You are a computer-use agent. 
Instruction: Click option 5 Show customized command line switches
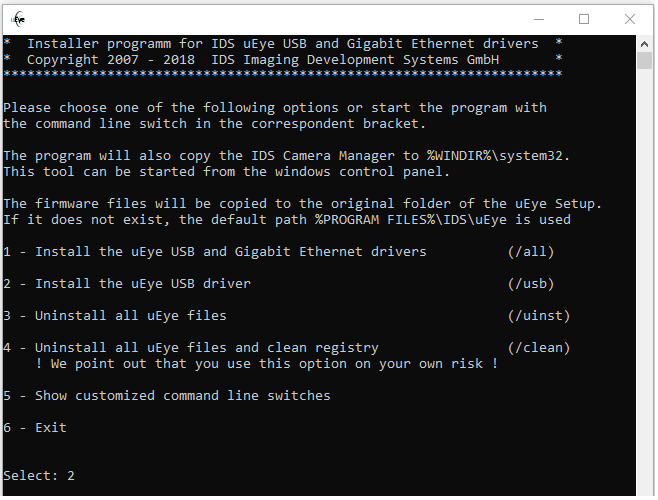[167, 396]
